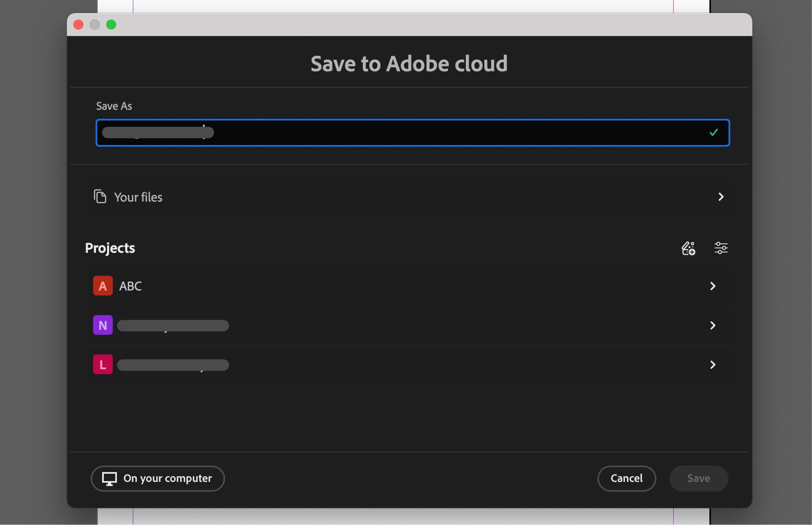The image size is (812, 525).
Task: Click the pink L project icon
Action: tap(103, 364)
